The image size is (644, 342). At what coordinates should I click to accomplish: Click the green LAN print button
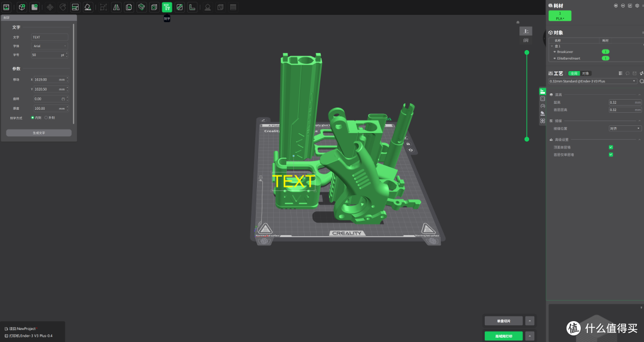(503, 336)
